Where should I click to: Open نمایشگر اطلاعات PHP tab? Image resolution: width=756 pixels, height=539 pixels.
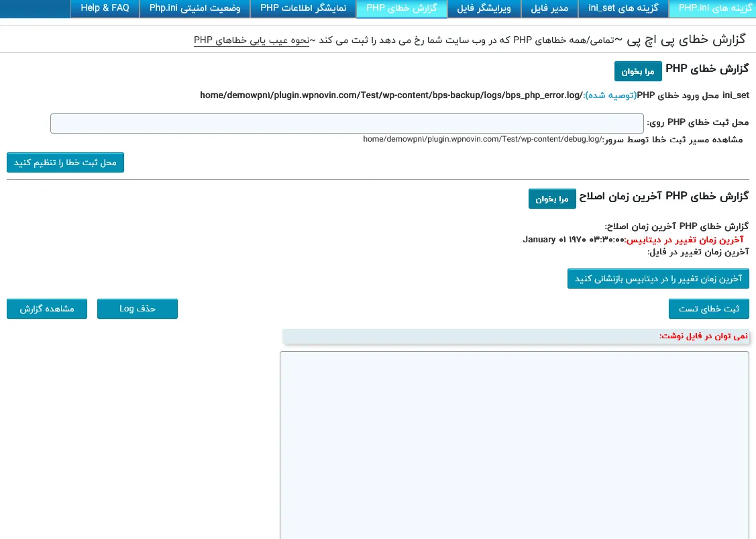tap(303, 8)
